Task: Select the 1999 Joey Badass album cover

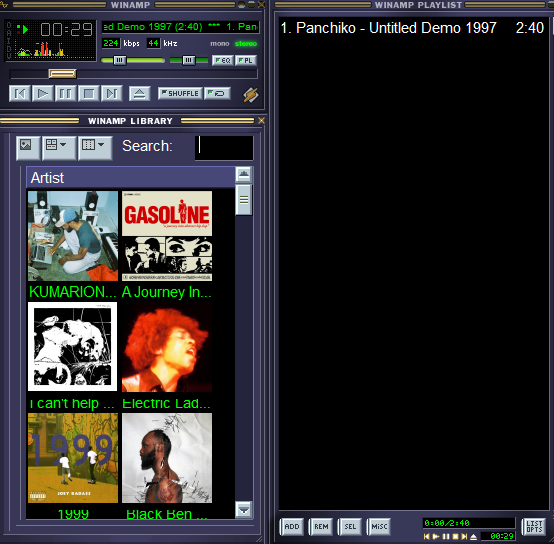Action: [73, 458]
